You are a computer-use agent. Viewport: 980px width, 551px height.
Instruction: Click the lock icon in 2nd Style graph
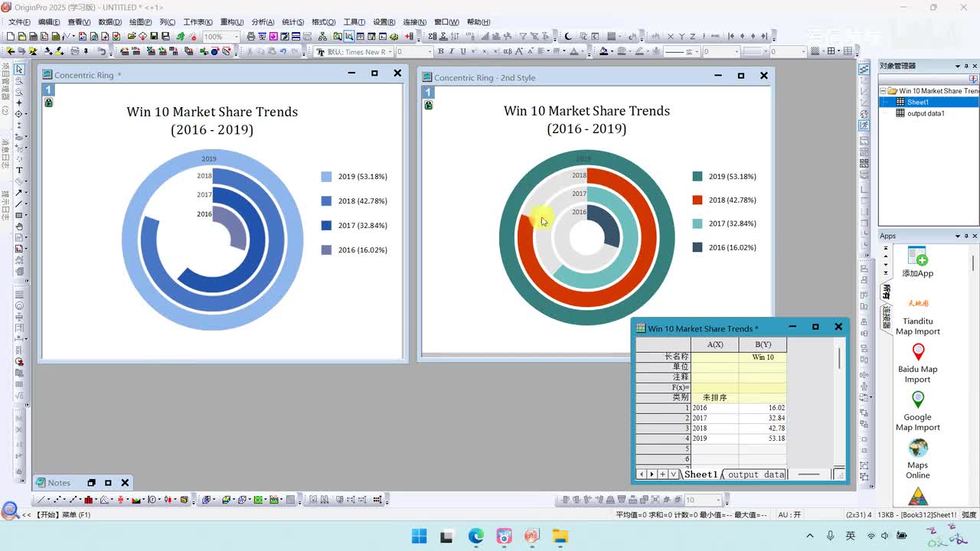pos(428,105)
